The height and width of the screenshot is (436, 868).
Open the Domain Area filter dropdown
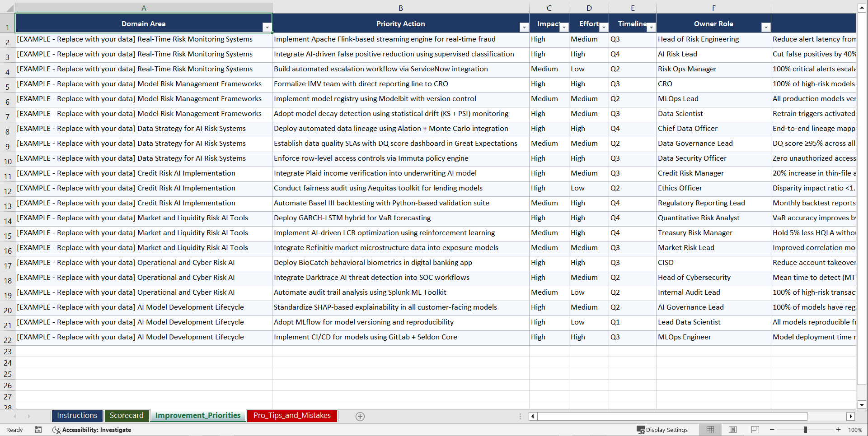[267, 27]
